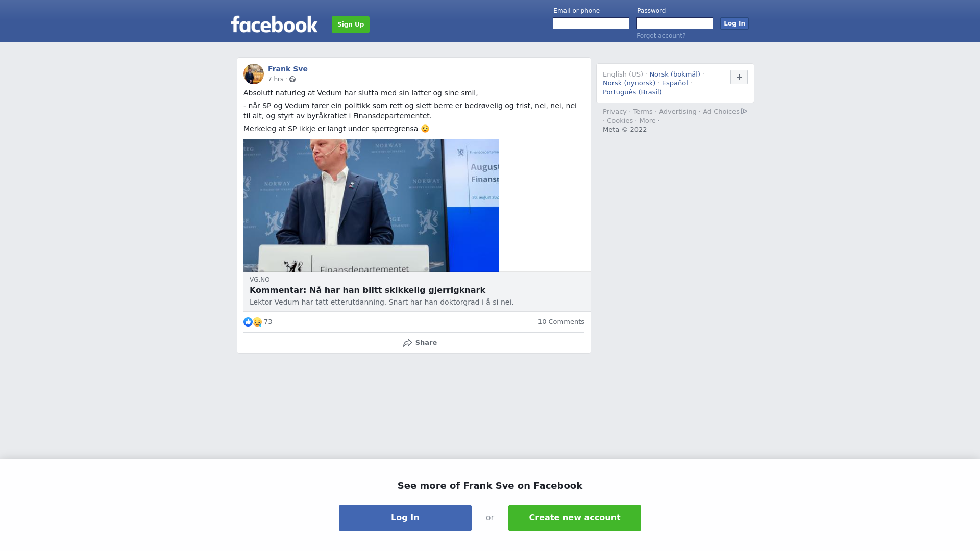Click the public globe privacy icon
Image resolution: width=980 pixels, height=551 pixels.
point(292,79)
